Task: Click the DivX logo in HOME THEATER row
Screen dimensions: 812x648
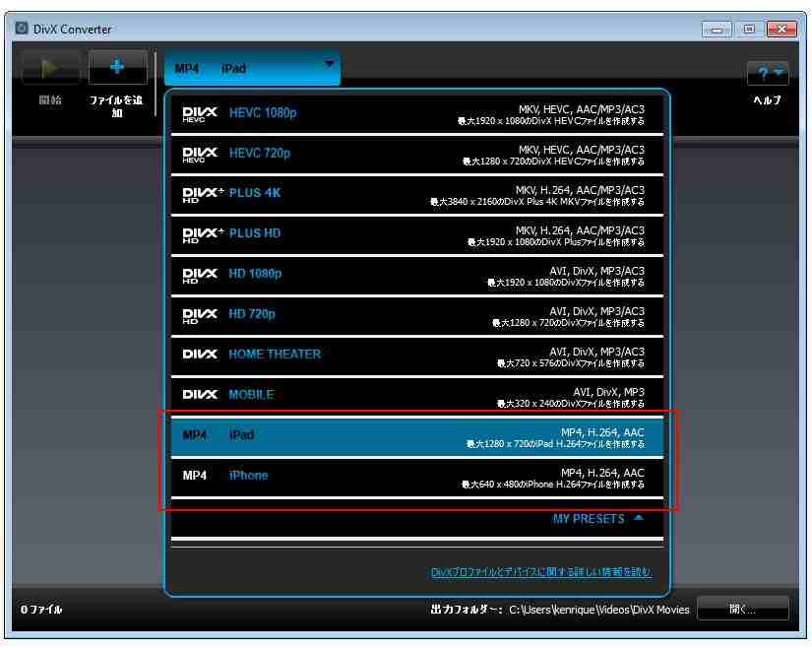Action: click(x=200, y=355)
